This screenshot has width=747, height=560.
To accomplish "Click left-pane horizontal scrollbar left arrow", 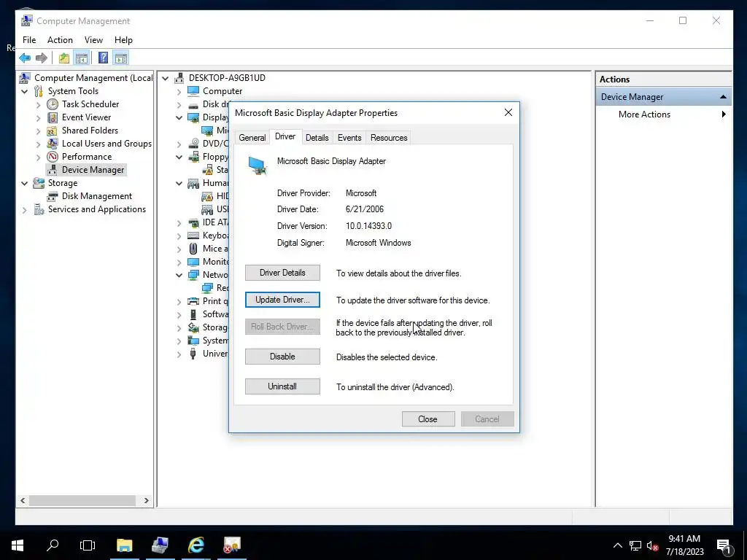I will (x=23, y=500).
